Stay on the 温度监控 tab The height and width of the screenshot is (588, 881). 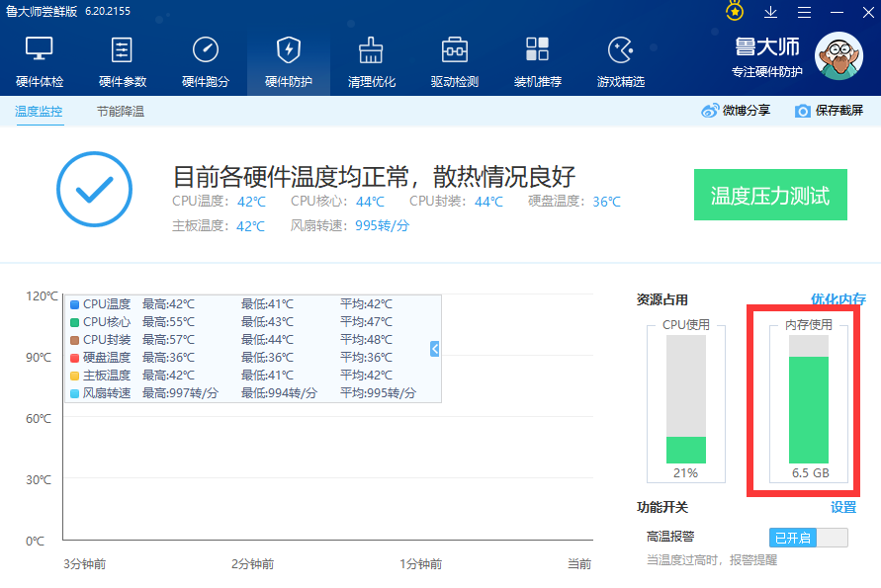click(x=39, y=113)
